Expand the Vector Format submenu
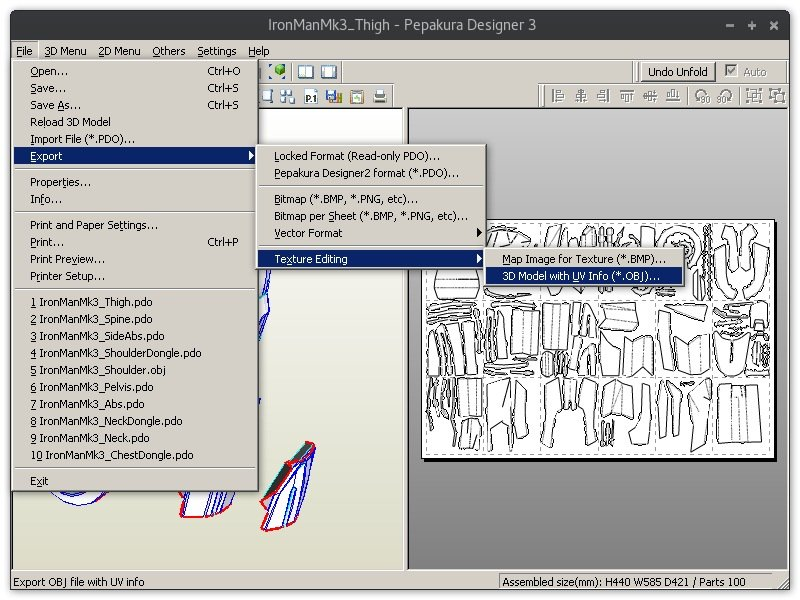Screen dimensions: 800x600 371,233
